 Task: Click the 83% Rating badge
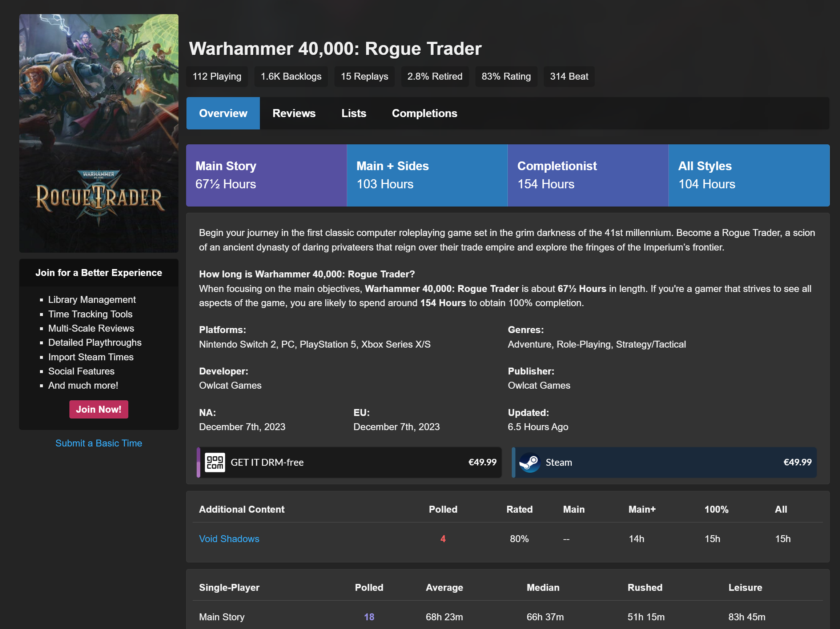tap(506, 76)
